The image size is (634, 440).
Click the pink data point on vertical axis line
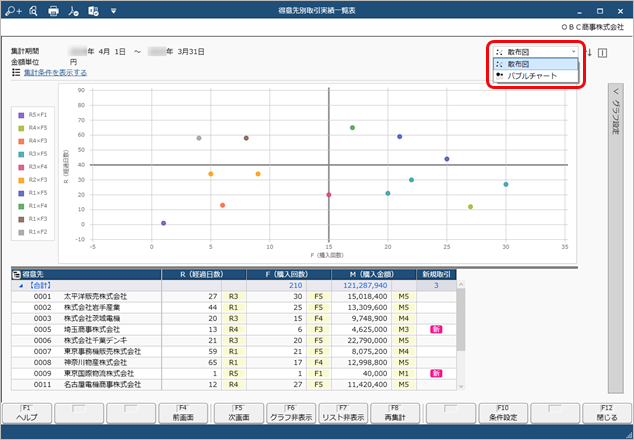329,195
